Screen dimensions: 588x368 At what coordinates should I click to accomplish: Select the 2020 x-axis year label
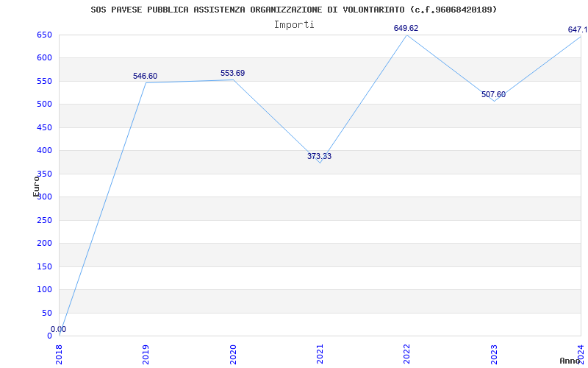[x=233, y=355]
